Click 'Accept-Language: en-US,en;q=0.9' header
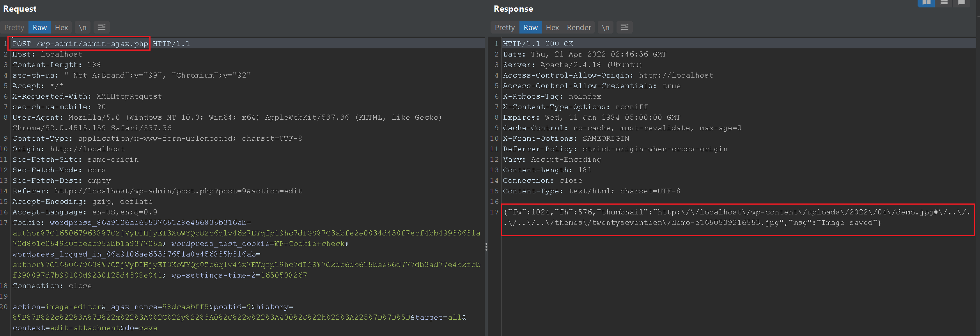This screenshot has height=336, width=980. click(x=85, y=212)
